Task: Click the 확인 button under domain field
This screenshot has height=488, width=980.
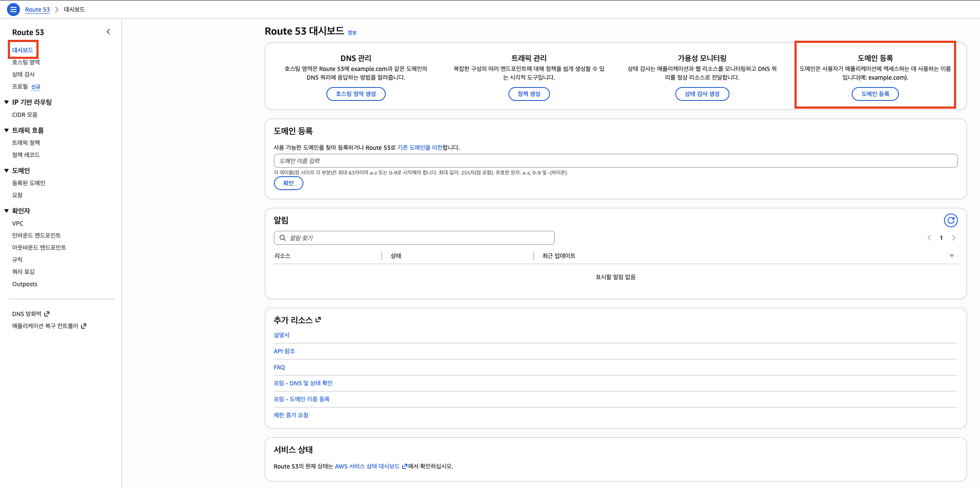Action: [288, 183]
